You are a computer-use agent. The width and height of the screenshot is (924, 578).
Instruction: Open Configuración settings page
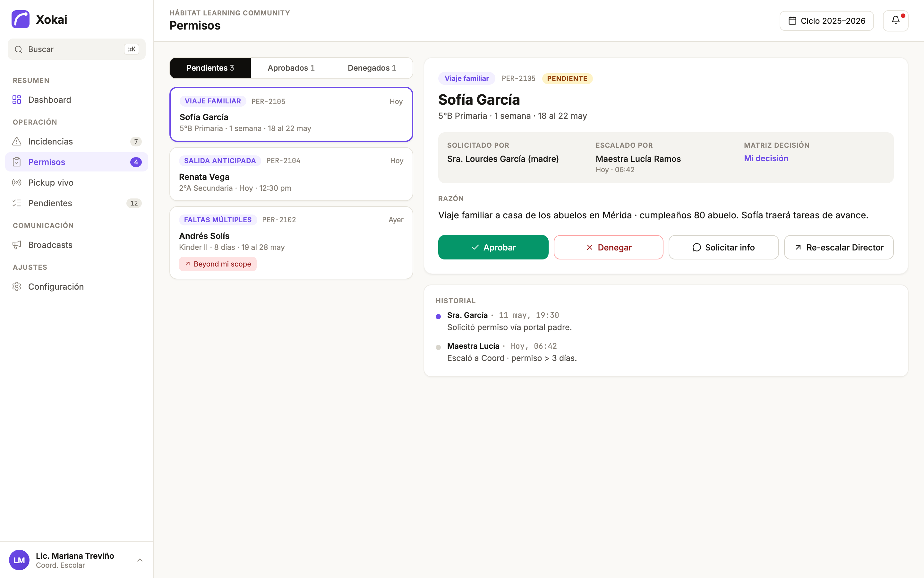pos(77,287)
